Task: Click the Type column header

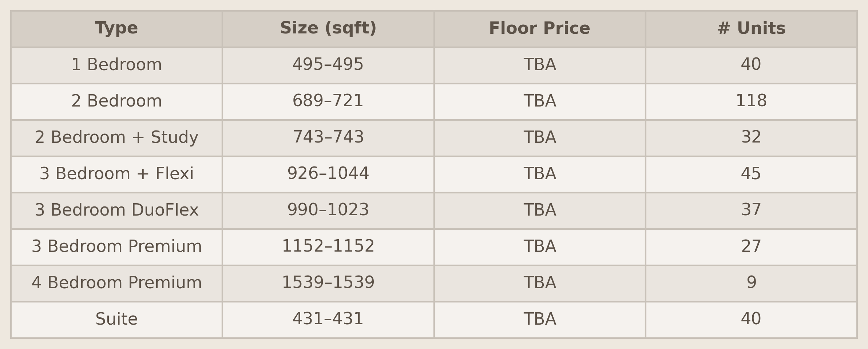Action: point(116,29)
